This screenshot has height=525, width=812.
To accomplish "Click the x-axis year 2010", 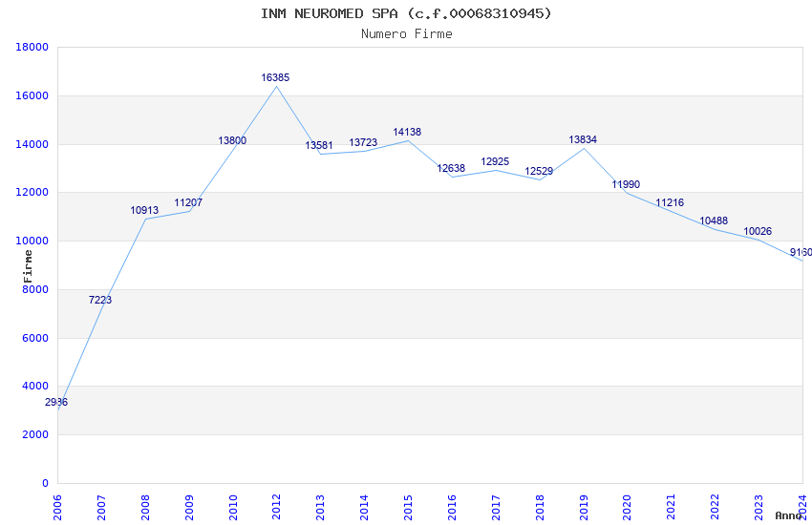I will click(x=233, y=507).
